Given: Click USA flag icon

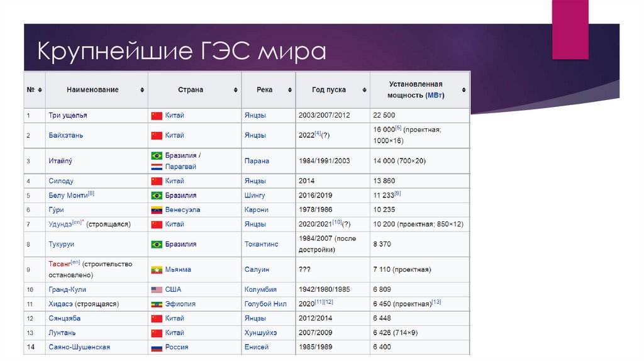Looking at the screenshot, I should tap(157, 289).
